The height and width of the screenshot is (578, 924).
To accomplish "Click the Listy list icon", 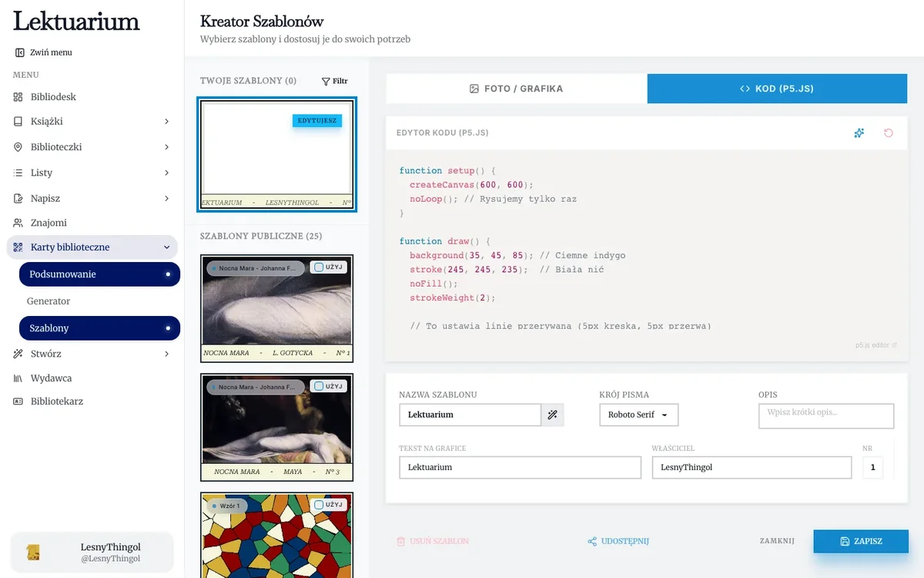I will pos(18,173).
